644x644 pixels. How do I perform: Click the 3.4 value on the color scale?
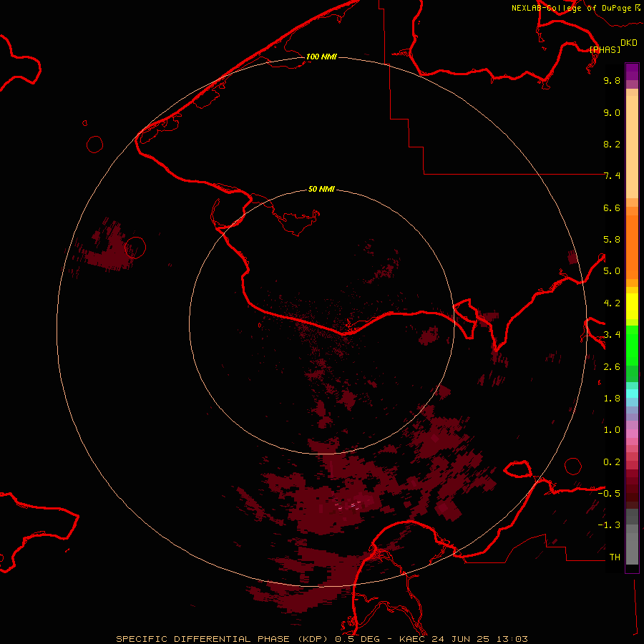point(612,335)
